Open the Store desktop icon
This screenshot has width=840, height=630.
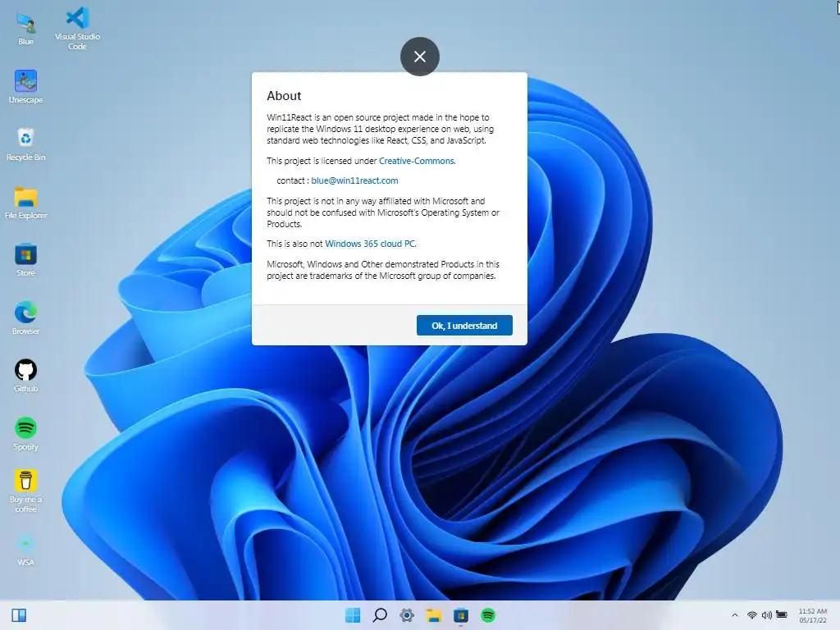[25, 260]
